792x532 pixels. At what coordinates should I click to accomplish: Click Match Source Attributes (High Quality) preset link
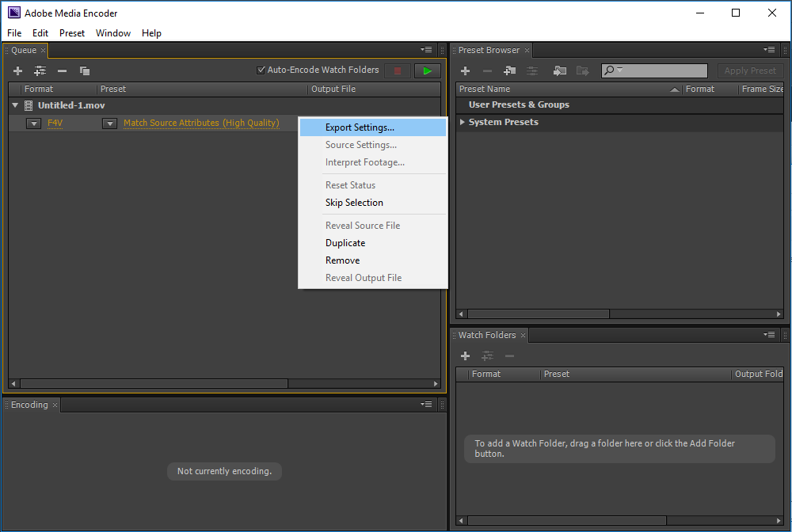click(x=201, y=123)
